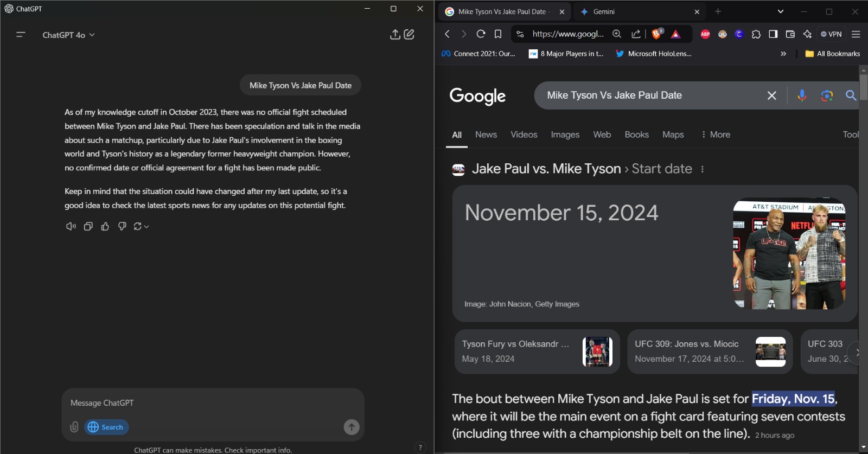Viewport: 868px width, 454px height.
Task: Click the Brave Rewards triangle icon
Action: (x=675, y=34)
